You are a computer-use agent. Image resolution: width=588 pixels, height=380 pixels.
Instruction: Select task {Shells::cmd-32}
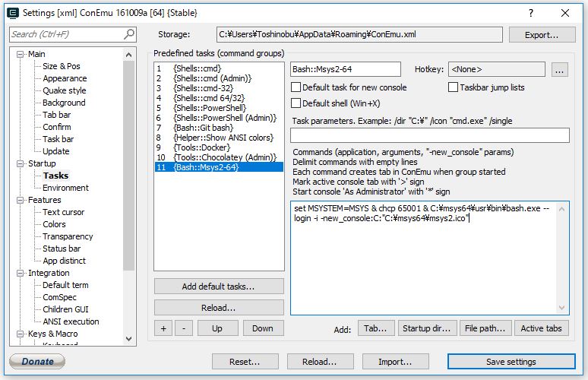pos(219,88)
